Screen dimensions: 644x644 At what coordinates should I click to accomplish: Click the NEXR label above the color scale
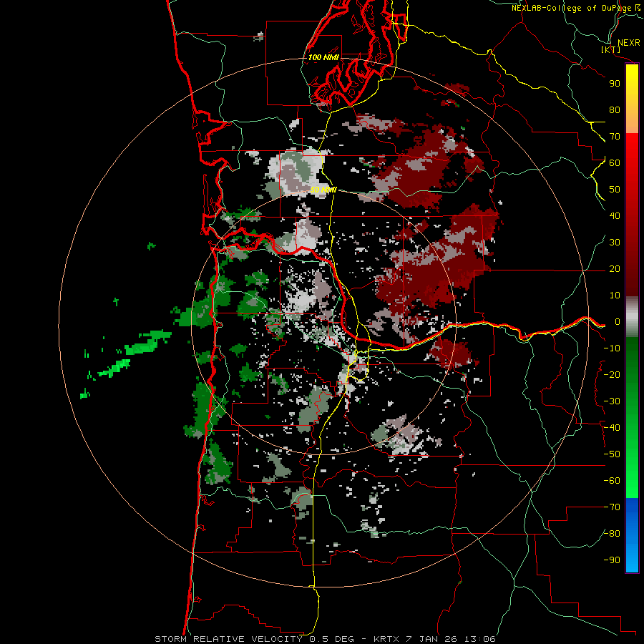pos(628,43)
